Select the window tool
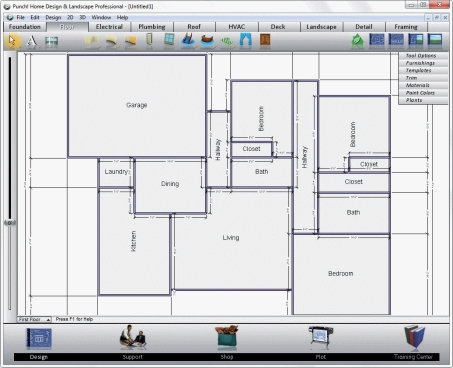Viewport: 453px width, 368px height. point(169,40)
